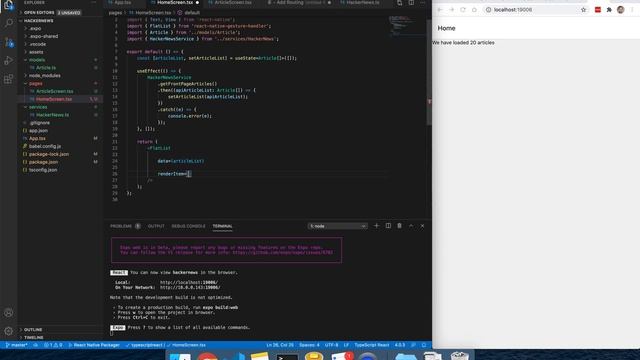Select the TERMINAL panel tab
Viewport: 640px width, 360px height.
point(222,226)
